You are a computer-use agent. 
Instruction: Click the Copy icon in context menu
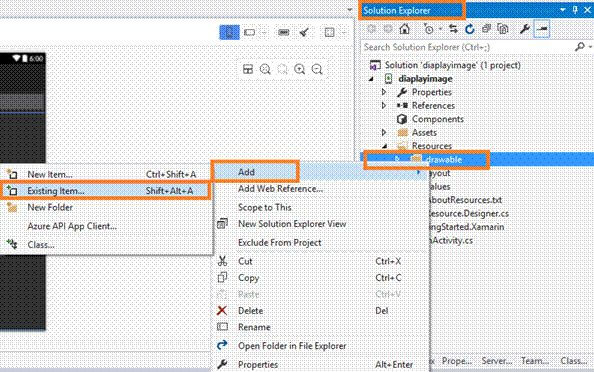click(x=222, y=278)
